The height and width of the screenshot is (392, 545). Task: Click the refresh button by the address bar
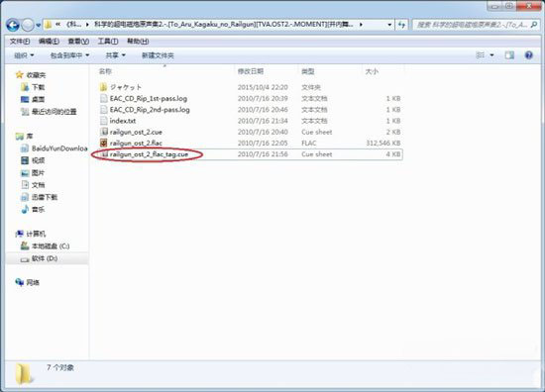click(401, 25)
